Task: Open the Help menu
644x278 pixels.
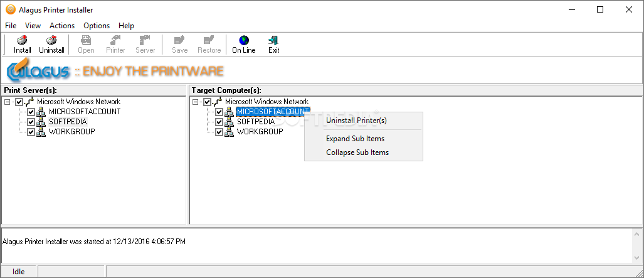Action: 126,26
